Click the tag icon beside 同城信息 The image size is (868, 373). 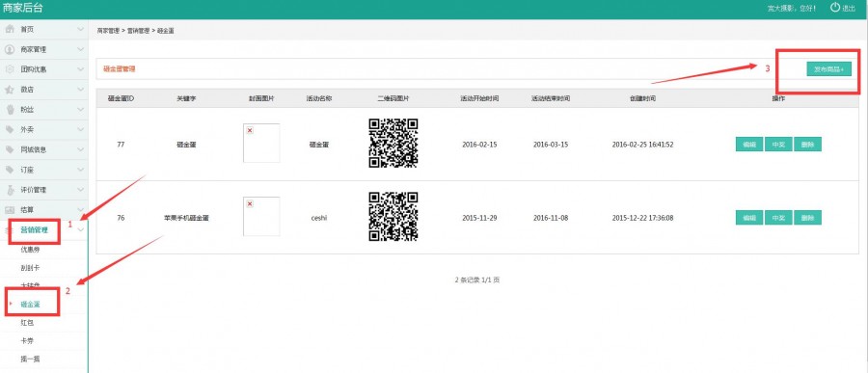pos(10,149)
